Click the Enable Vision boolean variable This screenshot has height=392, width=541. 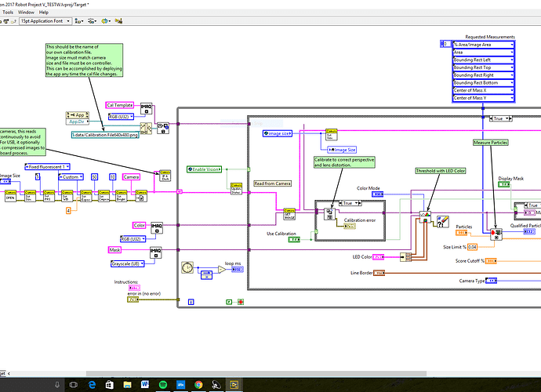pos(205,169)
